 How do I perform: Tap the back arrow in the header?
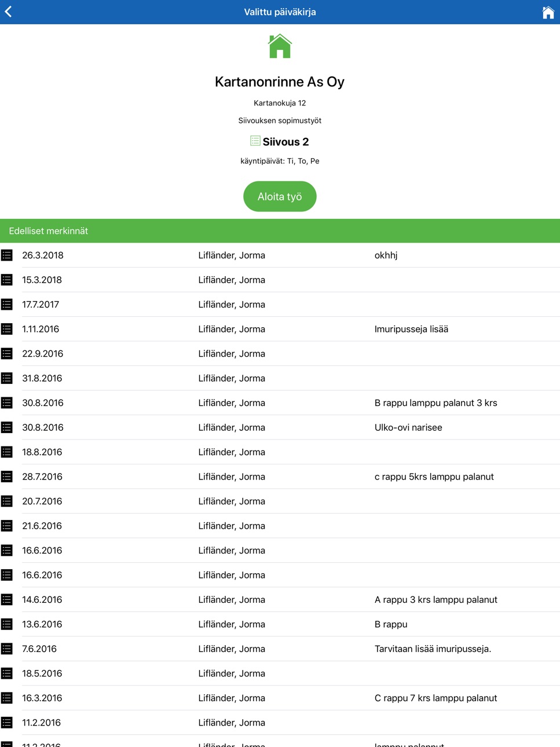pos(8,12)
